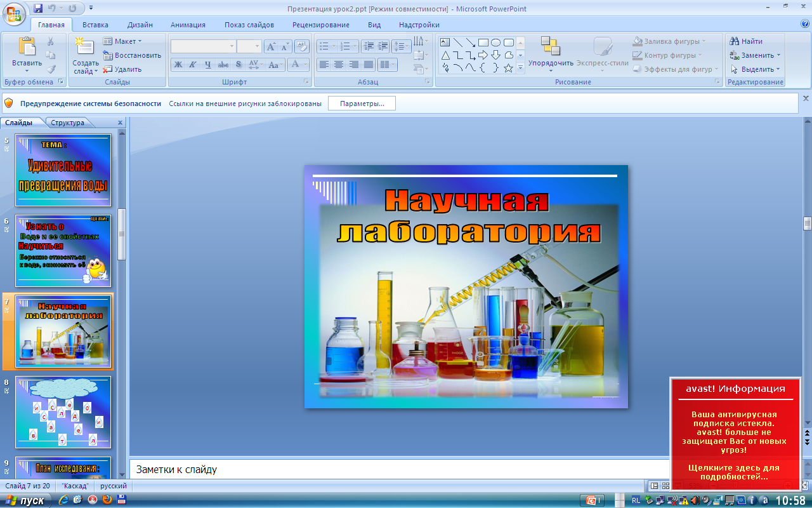Toggle bold Ж formatting
The image size is (812, 508).
tap(178, 64)
